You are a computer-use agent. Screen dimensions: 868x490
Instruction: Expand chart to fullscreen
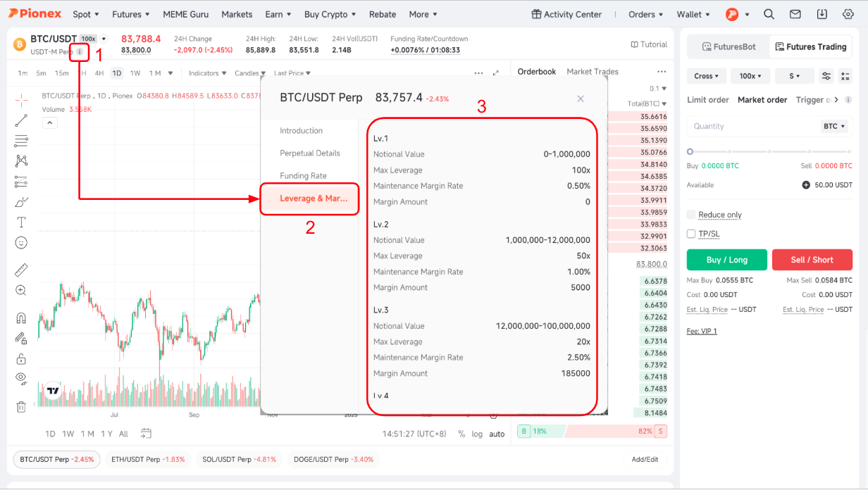click(x=496, y=73)
